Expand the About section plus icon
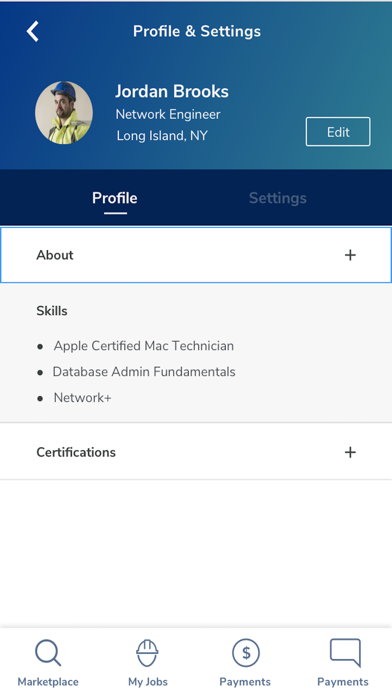 350,255
